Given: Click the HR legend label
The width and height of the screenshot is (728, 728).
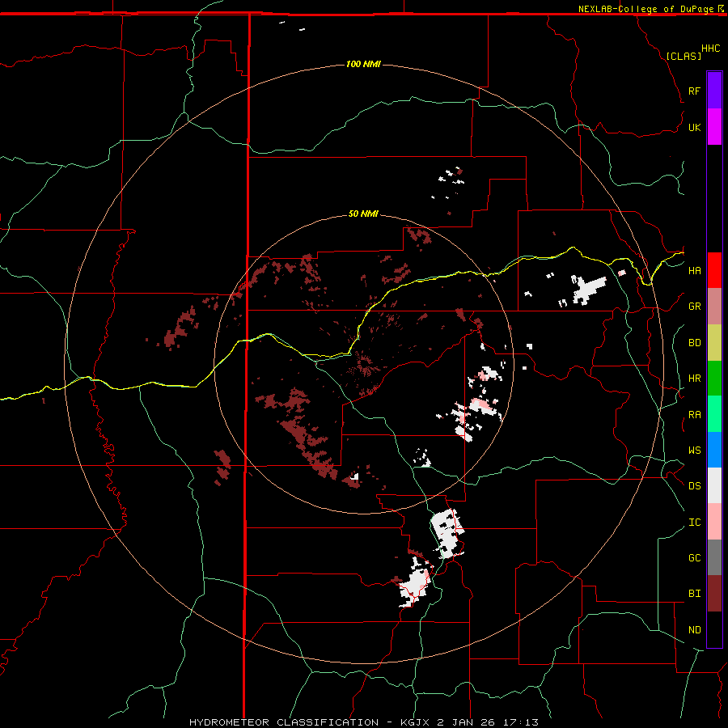Looking at the screenshot, I should [694, 379].
